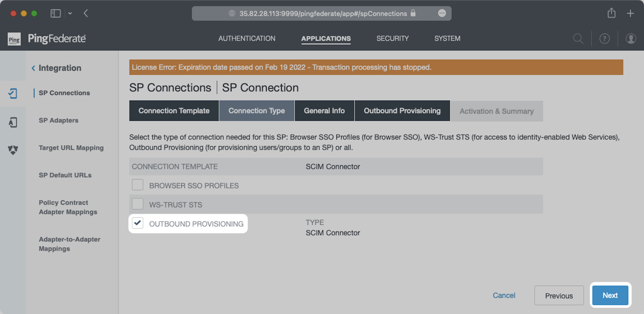Enable the Browser SSO Profiles checkbox
Viewport: 644px width, 314px height.
point(138,185)
